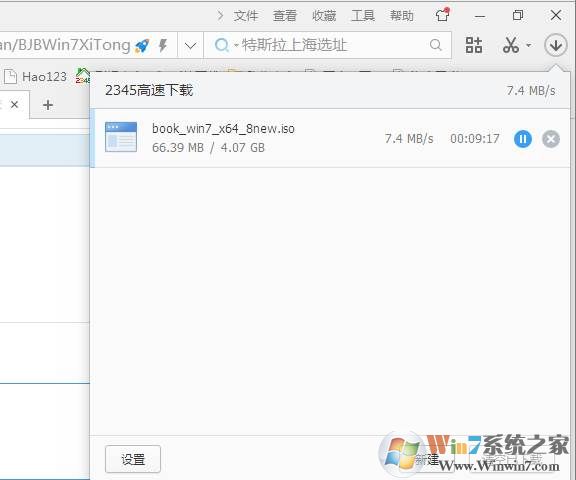Screen dimensions: 576x480
Task: Cancel the book_win7_x64_8new.iso download
Action: (x=551, y=139)
